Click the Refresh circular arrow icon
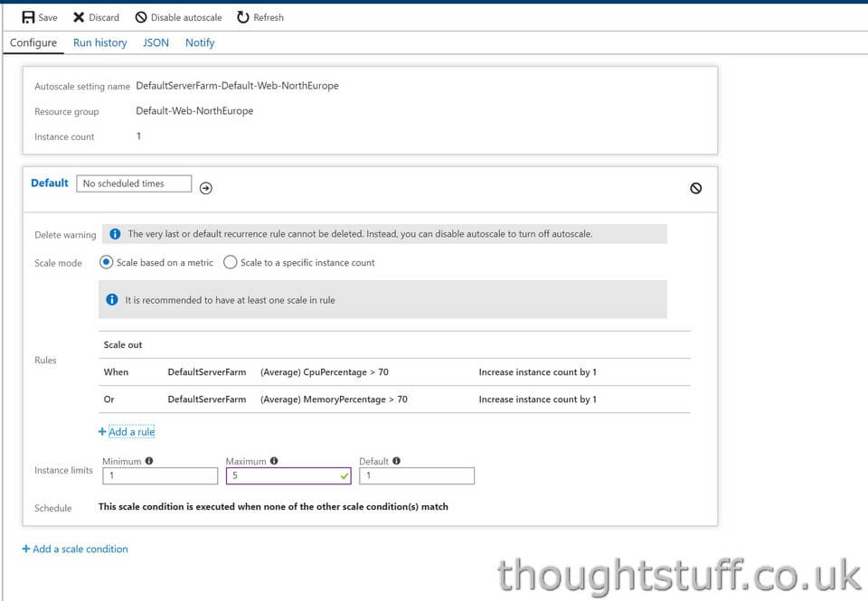Image resolution: width=868 pixels, height=601 pixels. coord(243,17)
